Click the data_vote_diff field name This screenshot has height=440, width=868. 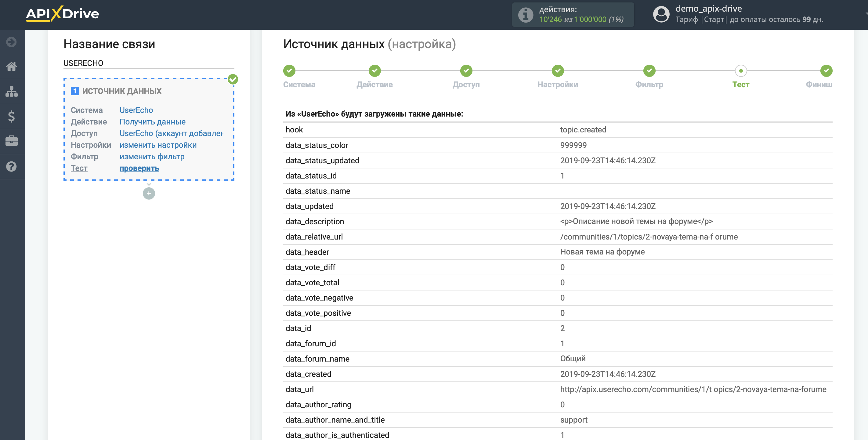310,267
